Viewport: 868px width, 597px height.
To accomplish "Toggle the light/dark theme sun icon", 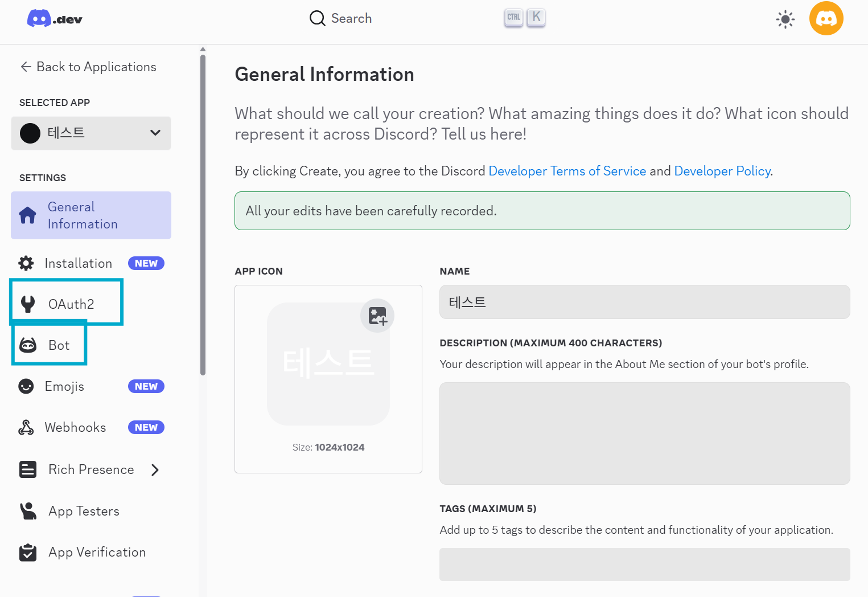I will pyautogui.click(x=785, y=19).
